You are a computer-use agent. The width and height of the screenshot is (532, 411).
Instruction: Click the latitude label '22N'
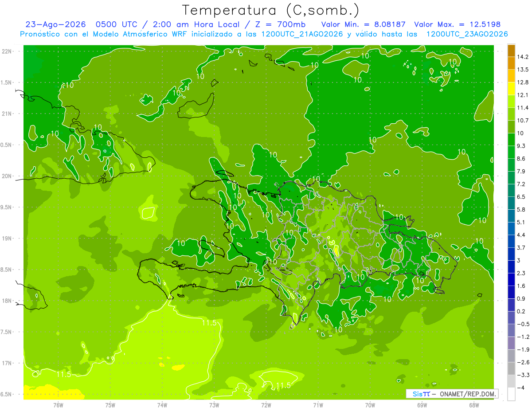pos(6,51)
